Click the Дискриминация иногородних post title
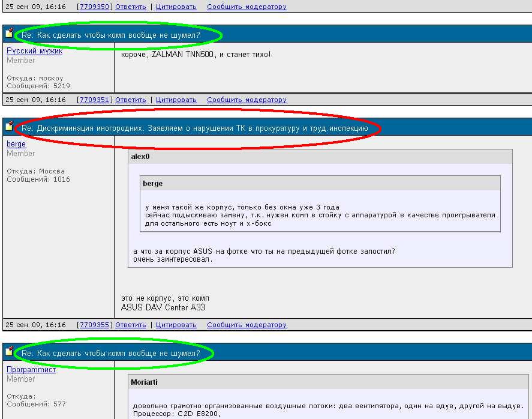The width and height of the screenshot is (532, 419). (x=199, y=128)
